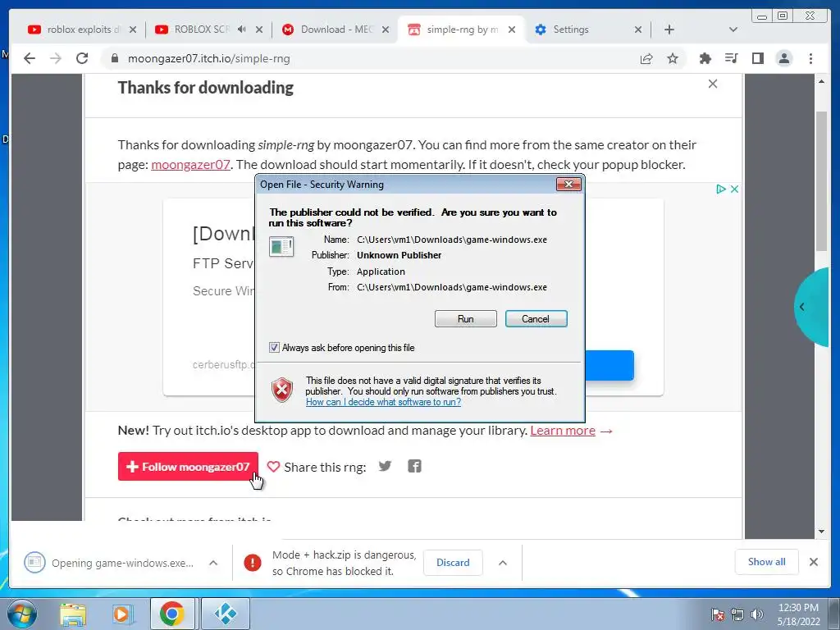Click the site lock icon in address bar
The width and height of the screenshot is (840, 630).
pyautogui.click(x=114, y=58)
